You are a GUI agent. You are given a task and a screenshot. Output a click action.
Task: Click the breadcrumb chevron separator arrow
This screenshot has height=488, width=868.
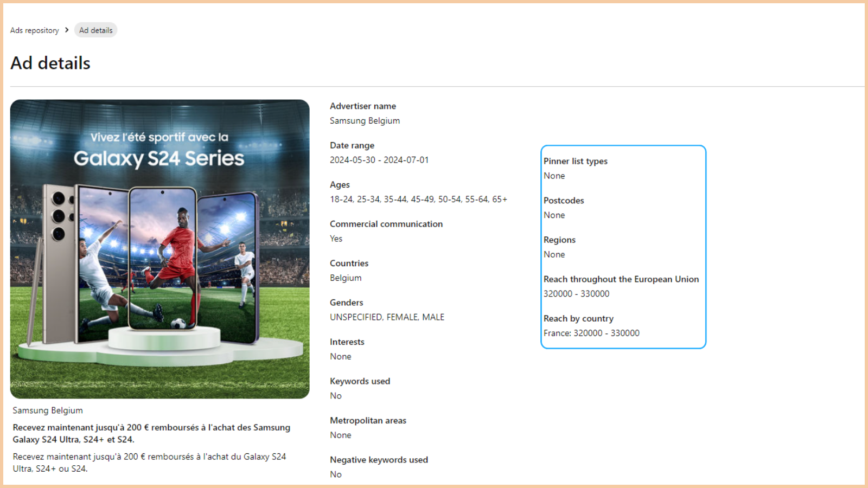click(67, 30)
